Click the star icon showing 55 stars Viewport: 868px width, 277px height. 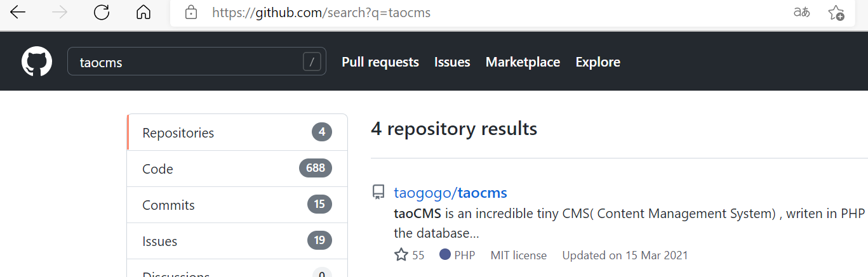(401, 255)
